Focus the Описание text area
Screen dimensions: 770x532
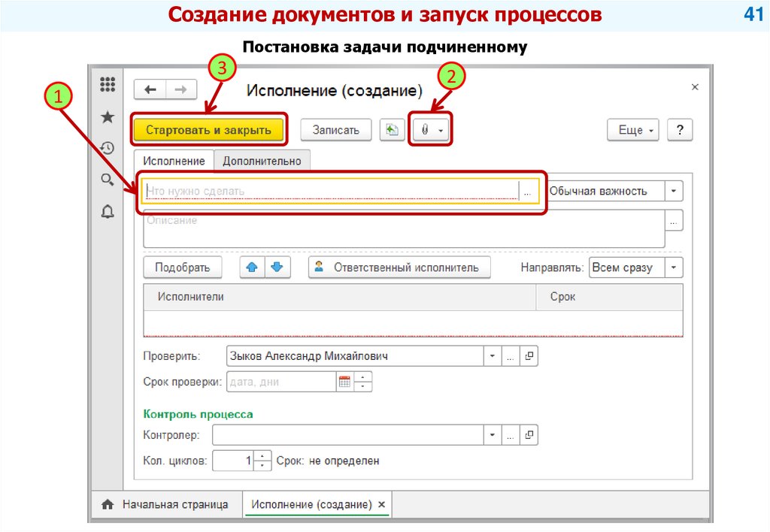[404, 229]
